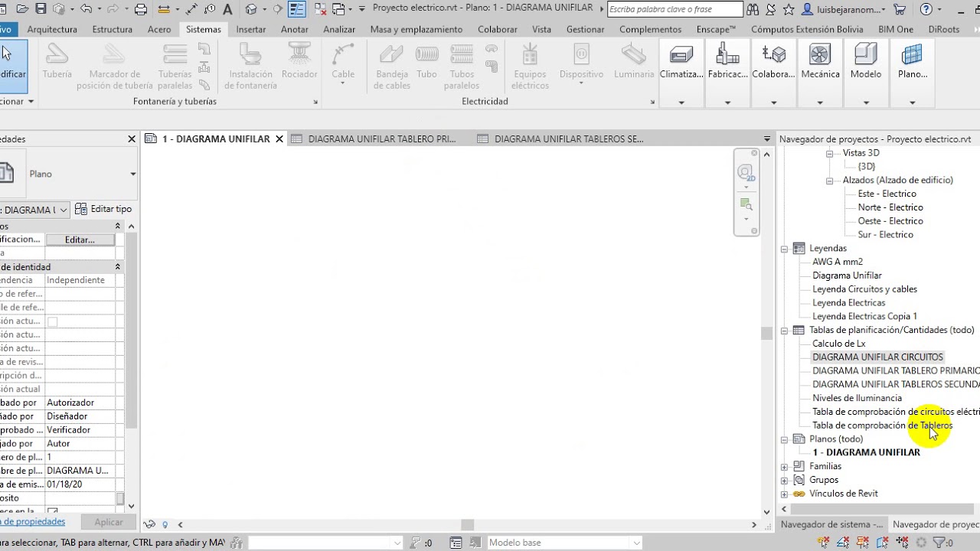Select the Rociador sprinkler tool
Image resolution: width=980 pixels, height=551 pixels.
tap(299, 61)
